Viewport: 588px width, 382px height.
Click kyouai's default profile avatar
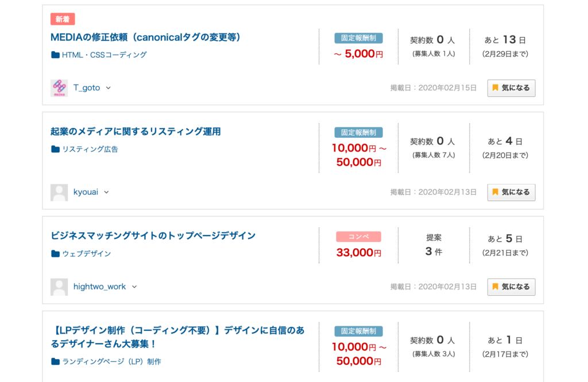(59, 192)
